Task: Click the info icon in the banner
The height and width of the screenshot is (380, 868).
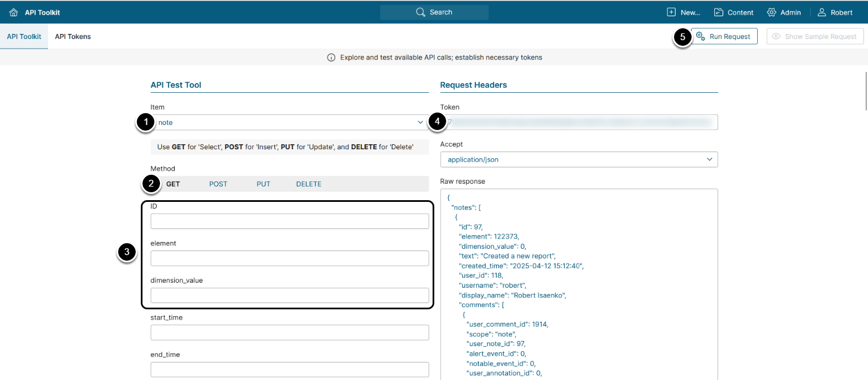Action: tap(331, 57)
